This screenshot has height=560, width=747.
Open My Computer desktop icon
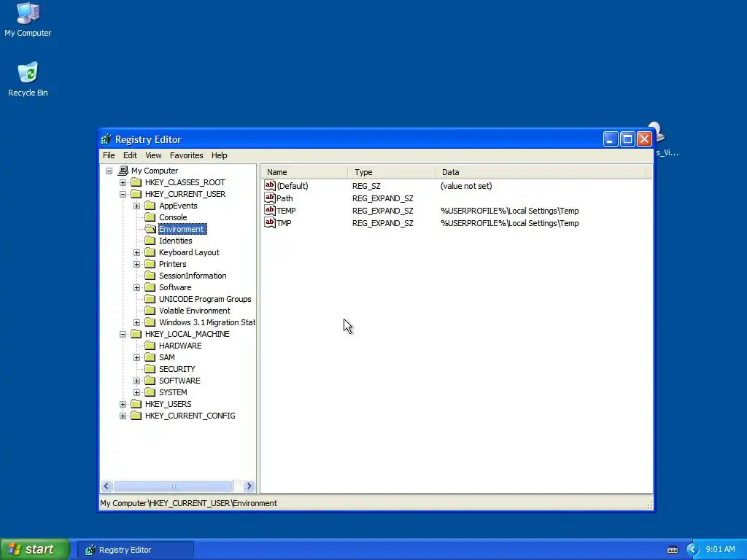(28, 20)
